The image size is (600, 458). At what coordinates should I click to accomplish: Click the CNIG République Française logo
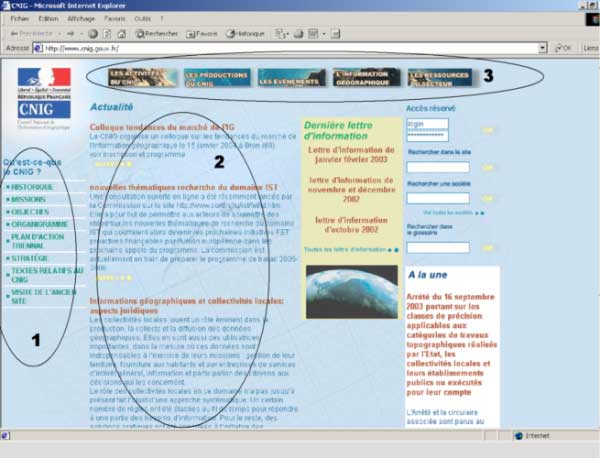click(x=44, y=99)
